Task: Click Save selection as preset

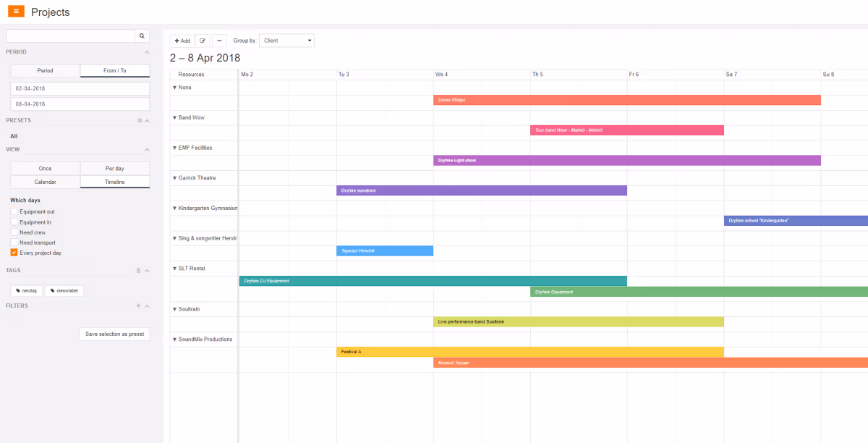Action: click(114, 334)
